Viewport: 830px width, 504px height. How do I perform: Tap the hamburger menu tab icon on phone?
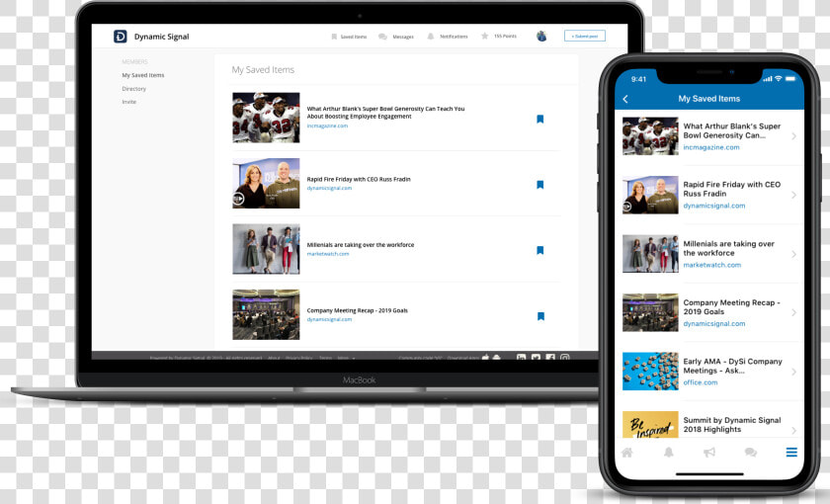tap(791, 453)
